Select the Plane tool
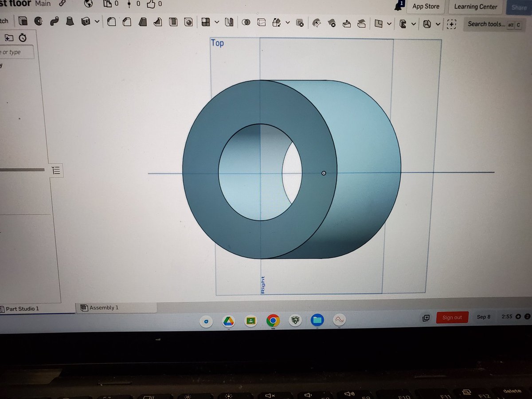Screen dimensions: 532x399 point(378,23)
